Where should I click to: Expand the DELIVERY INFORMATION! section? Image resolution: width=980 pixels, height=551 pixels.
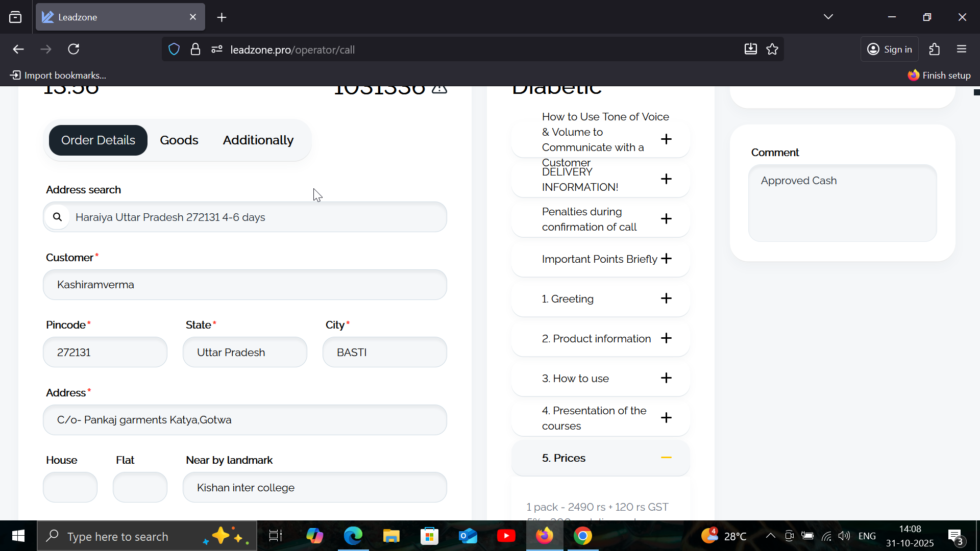coord(666,179)
